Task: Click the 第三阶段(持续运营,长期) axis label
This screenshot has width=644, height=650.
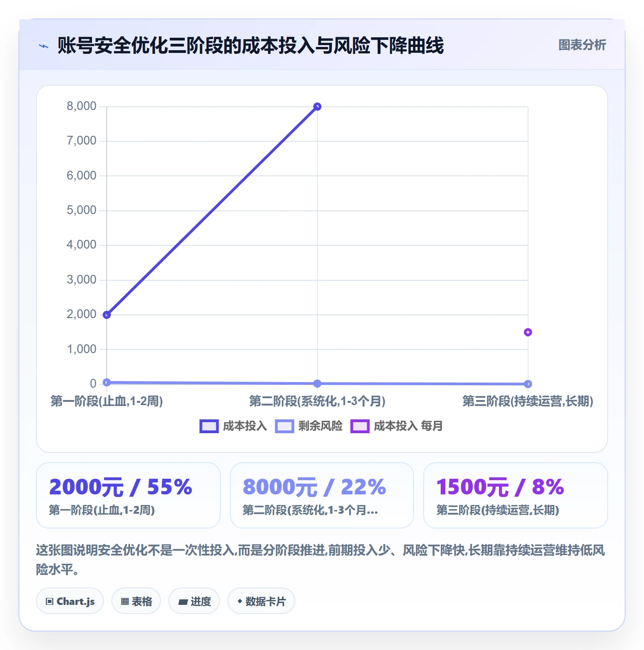Action: (x=528, y=401)
